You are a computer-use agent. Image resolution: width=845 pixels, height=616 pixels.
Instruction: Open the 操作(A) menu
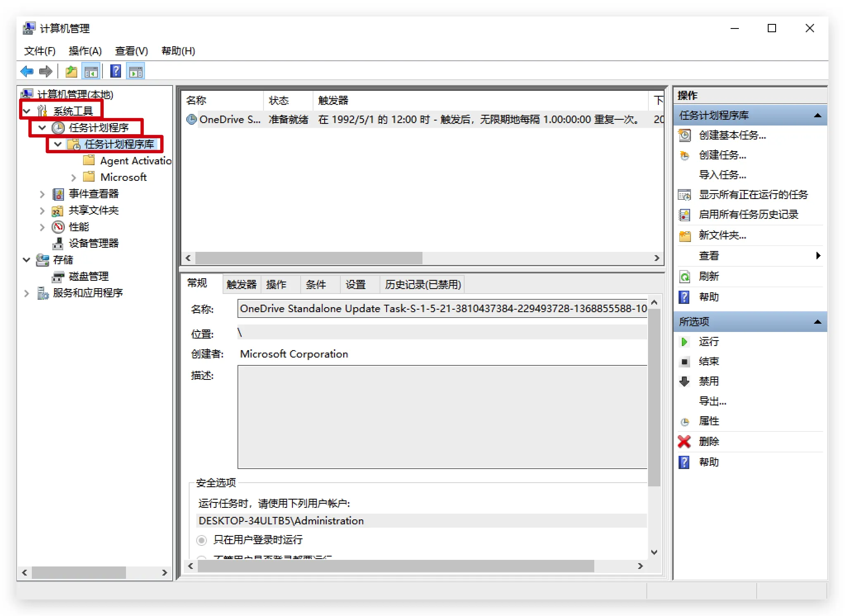85,51
